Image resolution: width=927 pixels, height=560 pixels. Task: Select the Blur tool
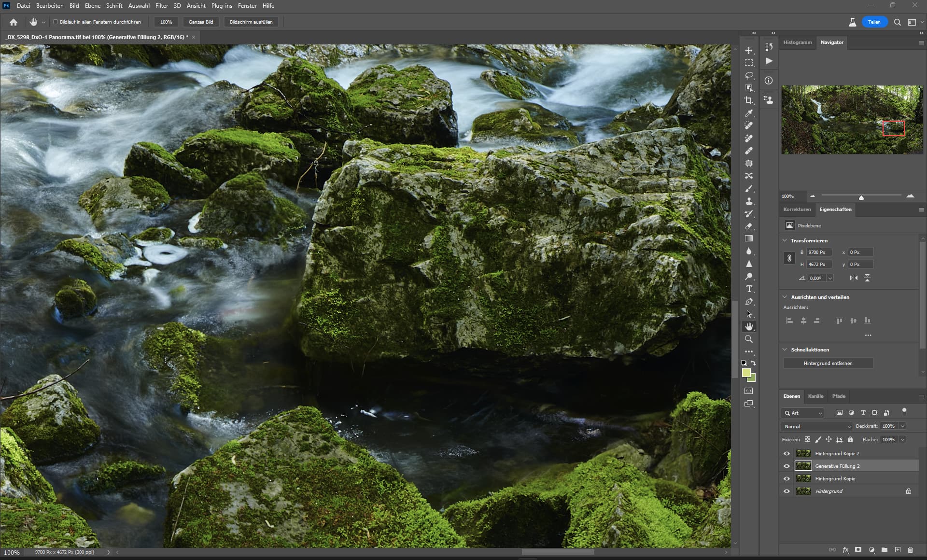(749, 251)
